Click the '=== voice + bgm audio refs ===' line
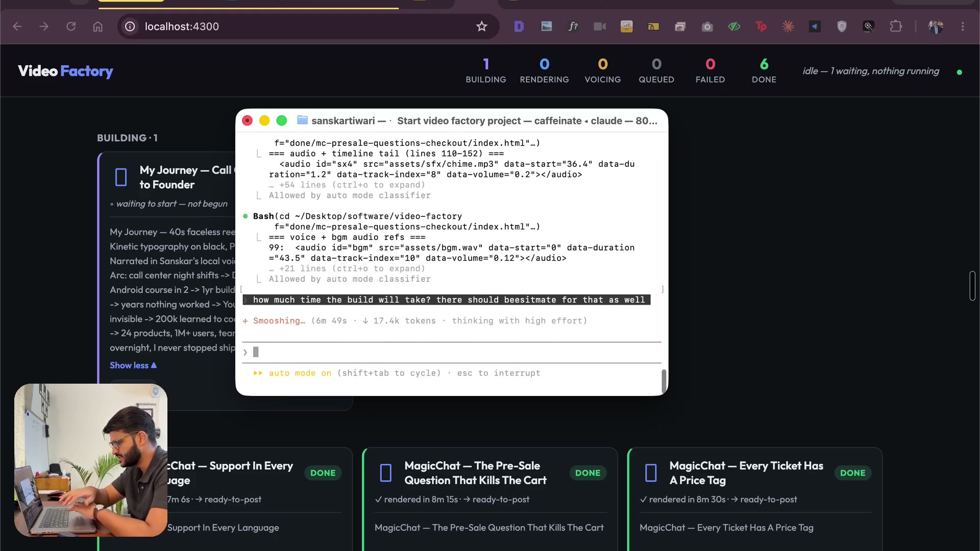This screenshot has height=551, width=980. click(x=347, y=237)
